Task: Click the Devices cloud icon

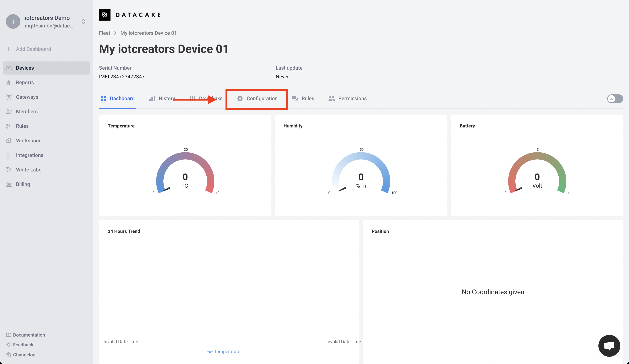Action: [x=9, y=68]
